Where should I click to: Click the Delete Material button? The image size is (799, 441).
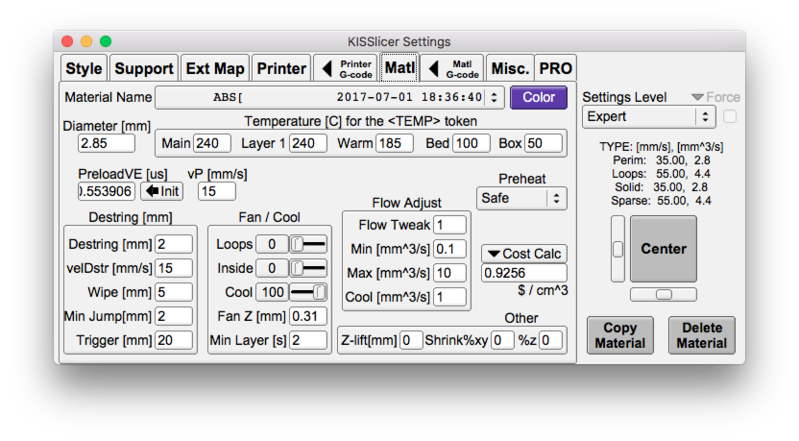click(702, 335)
